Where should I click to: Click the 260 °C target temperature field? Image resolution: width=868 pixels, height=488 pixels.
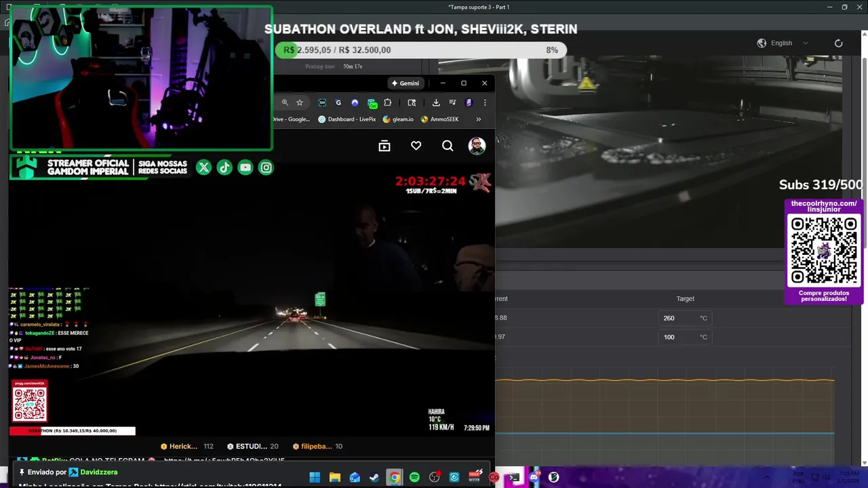click(686, 318)
